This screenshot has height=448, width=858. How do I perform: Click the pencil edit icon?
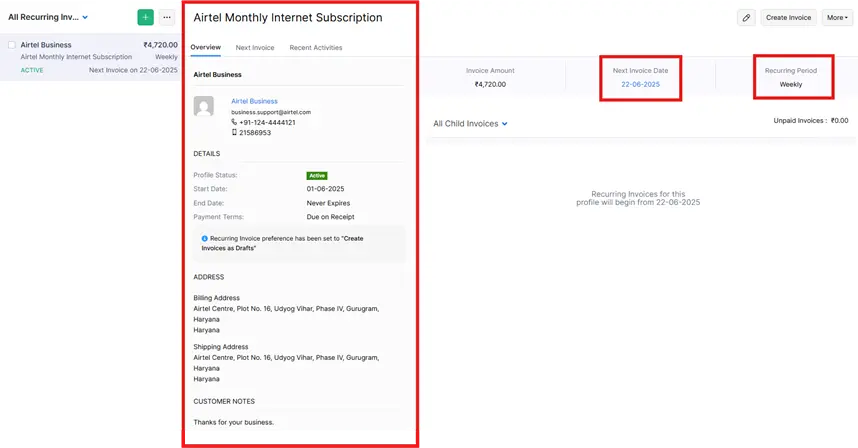tap(746, 18)
